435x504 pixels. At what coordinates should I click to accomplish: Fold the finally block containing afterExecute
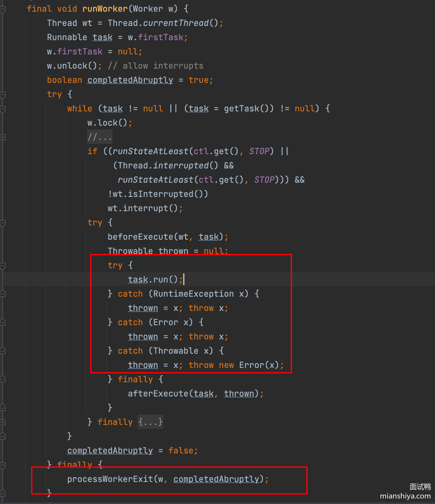pyautogui.click(x=3, y=379)
